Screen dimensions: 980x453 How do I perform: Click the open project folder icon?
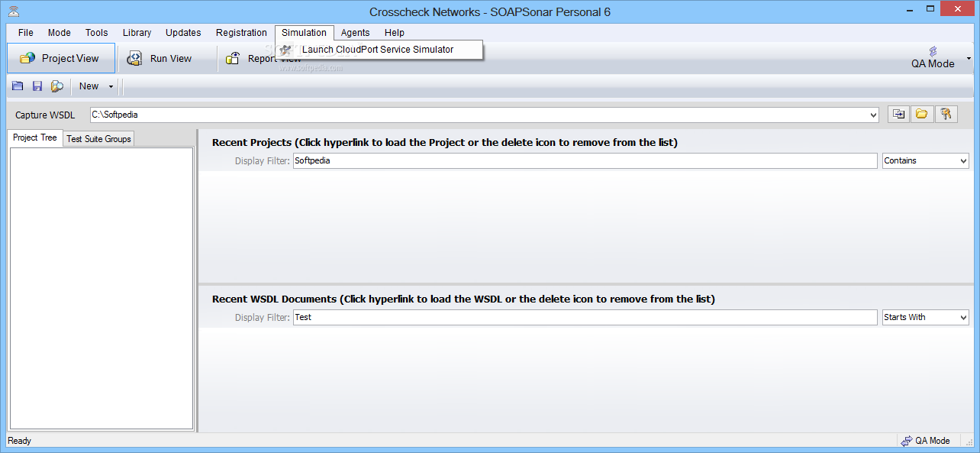18,86
